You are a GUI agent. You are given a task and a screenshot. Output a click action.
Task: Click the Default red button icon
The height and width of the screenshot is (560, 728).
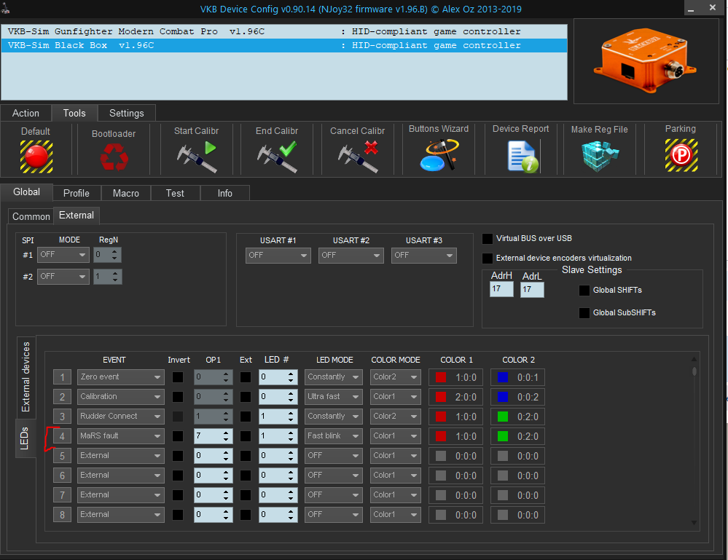36,155
